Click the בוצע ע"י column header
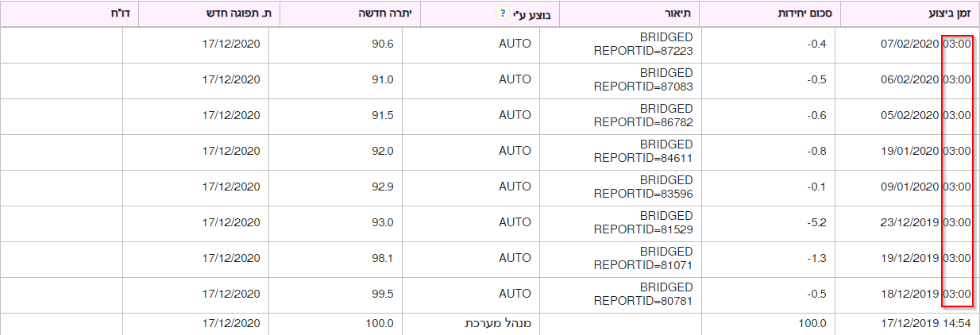This screenshot has width=980, height=335. tap(490, 13)
